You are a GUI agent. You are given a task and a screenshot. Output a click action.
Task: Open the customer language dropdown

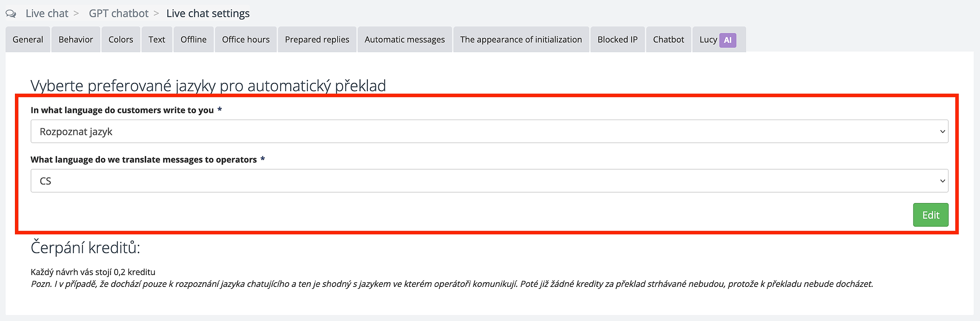pyautogui.click(x=489, y=131)
